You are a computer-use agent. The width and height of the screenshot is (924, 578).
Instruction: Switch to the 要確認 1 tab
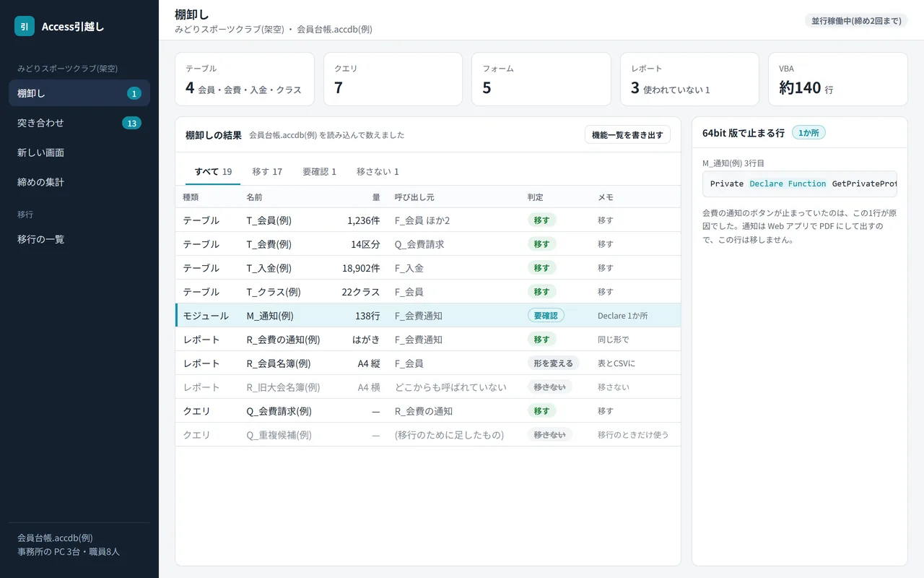(319, 171)
